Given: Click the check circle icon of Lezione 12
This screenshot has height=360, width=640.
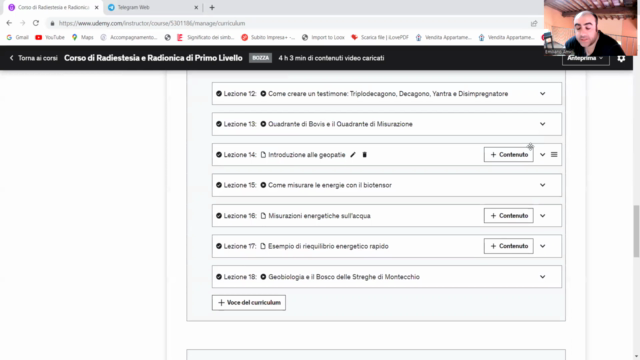Looking at the screenshot, I should click(219, 94).
